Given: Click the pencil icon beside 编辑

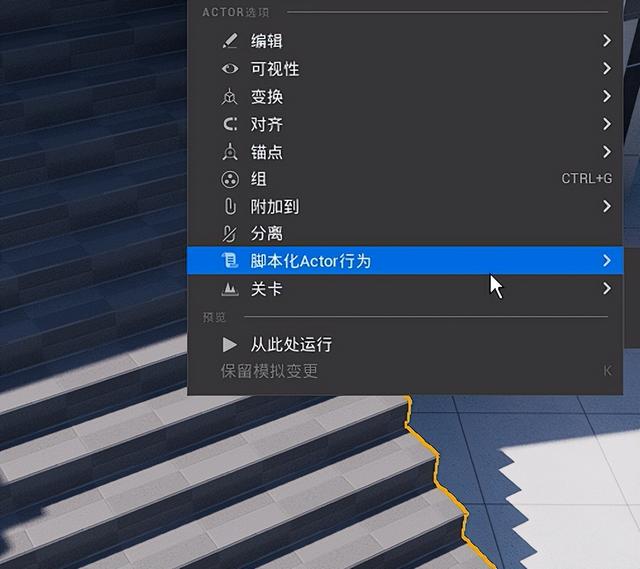Looking at the screenshot, I should (x=230, y=41).
